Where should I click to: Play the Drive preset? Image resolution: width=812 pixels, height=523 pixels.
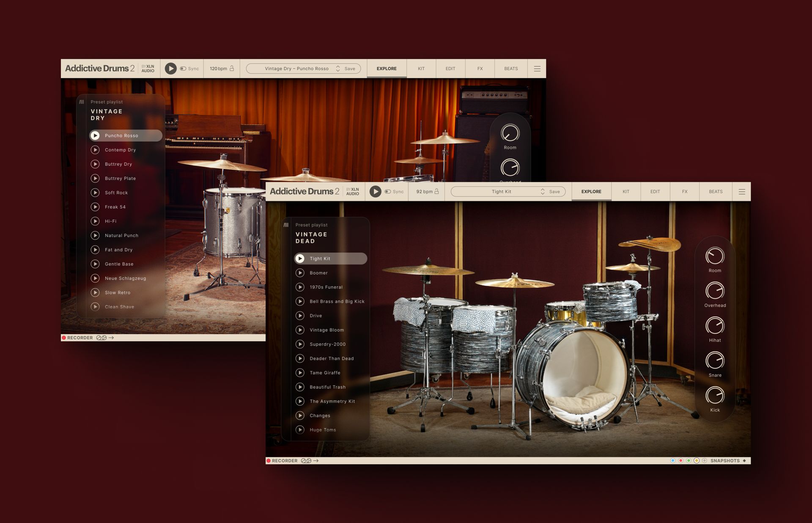300,316
